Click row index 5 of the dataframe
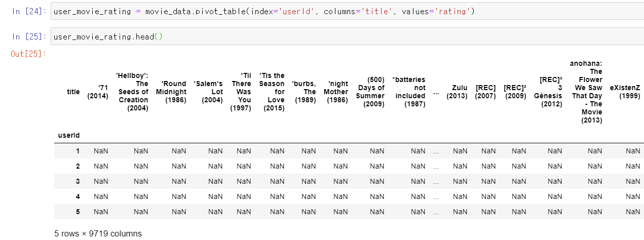 click(78, 212)
